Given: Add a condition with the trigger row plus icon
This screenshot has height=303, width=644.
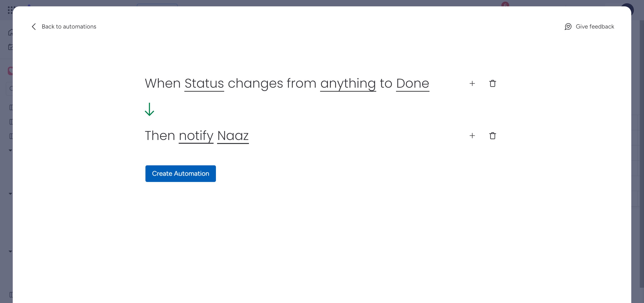Looking at the screenshot, I should coord(472,83).
